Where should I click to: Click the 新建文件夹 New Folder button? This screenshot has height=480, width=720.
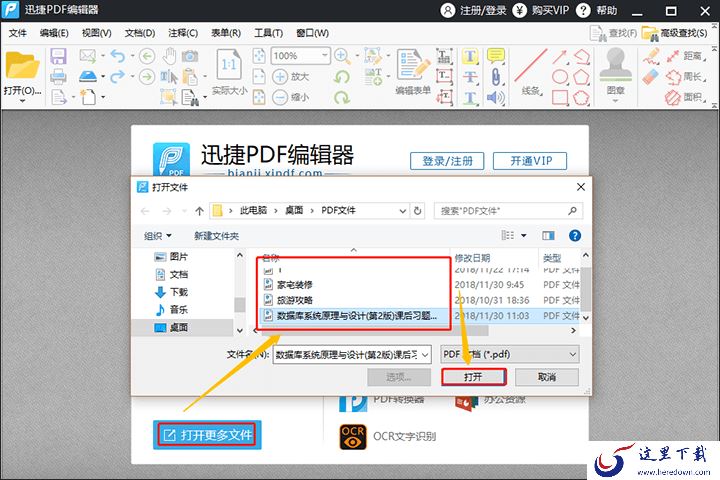click(x=216, y=236)
